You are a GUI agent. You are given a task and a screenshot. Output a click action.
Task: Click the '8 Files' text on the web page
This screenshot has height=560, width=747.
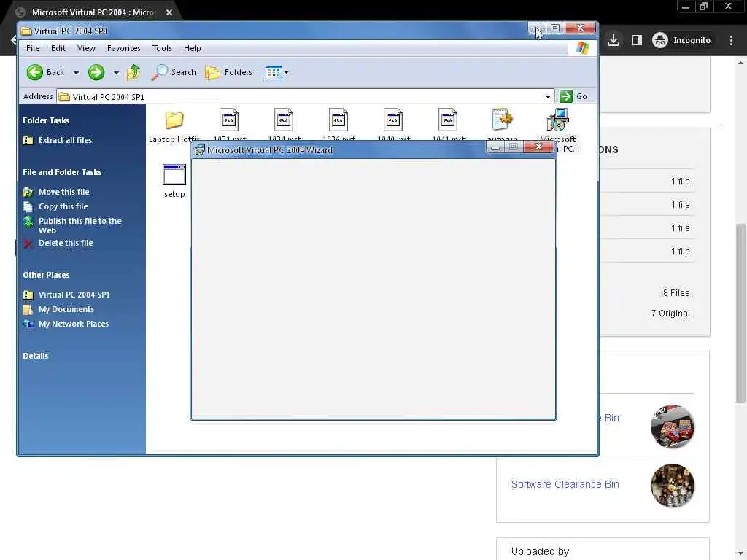pyautogui.click(x=676, y=293)
